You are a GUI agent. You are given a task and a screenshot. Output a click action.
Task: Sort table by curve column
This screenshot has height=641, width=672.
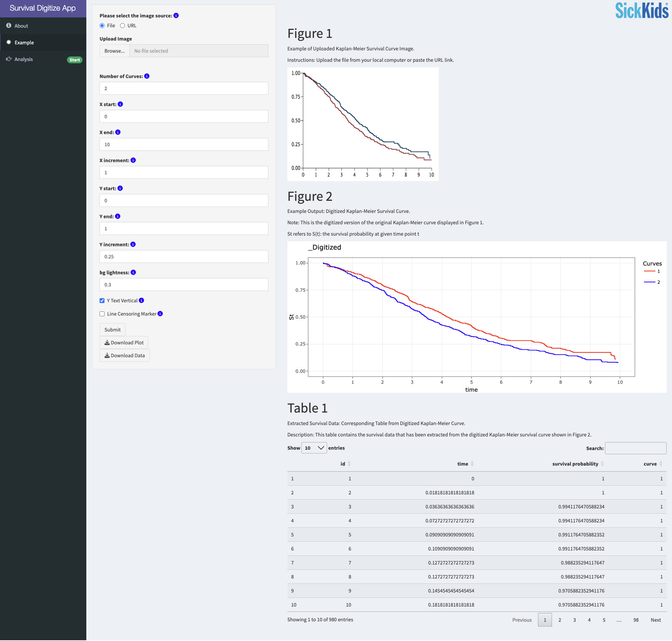click(x=650, y=464)
